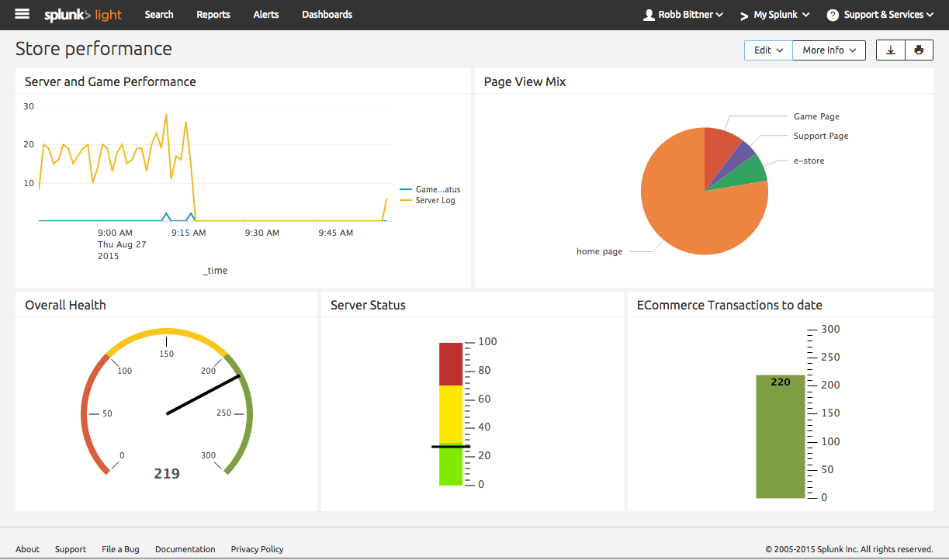
Task: Open Documentation footer link
Action: 185,549
